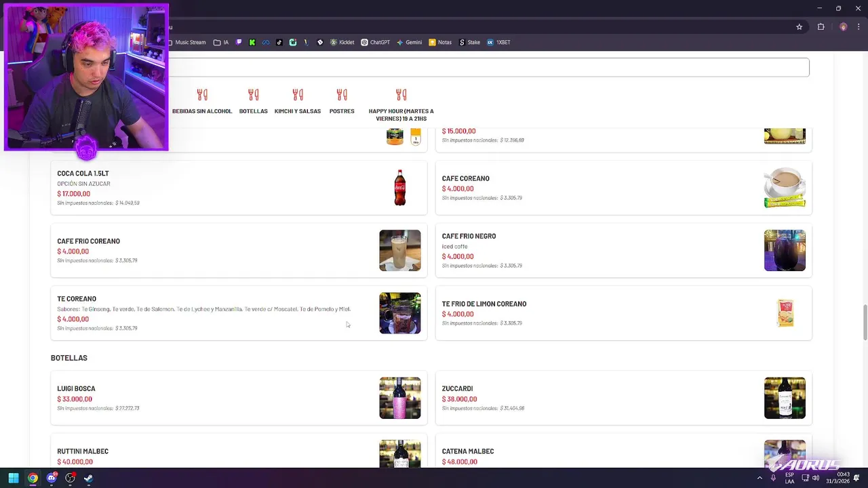Open the browser extensions puzzle icon
The height and width of the screenshot is (488, 868).
point(821,27)
